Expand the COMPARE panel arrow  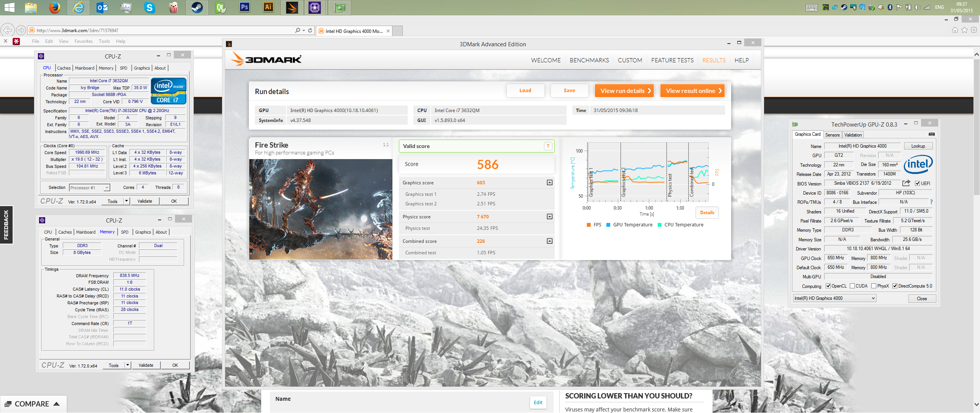coord(56,404)
